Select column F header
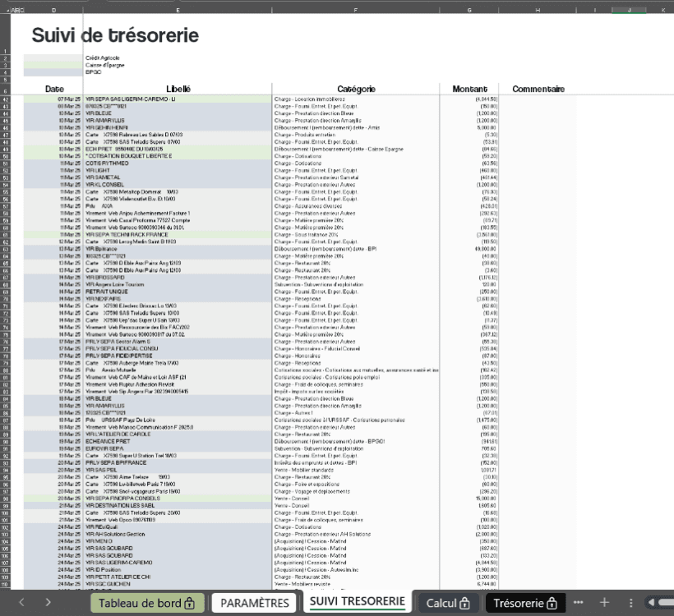 [355, 10]
